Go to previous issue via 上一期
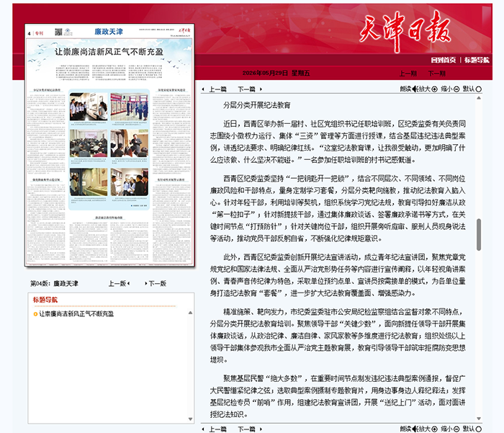504x433 pixels. (x=408, y=73)
